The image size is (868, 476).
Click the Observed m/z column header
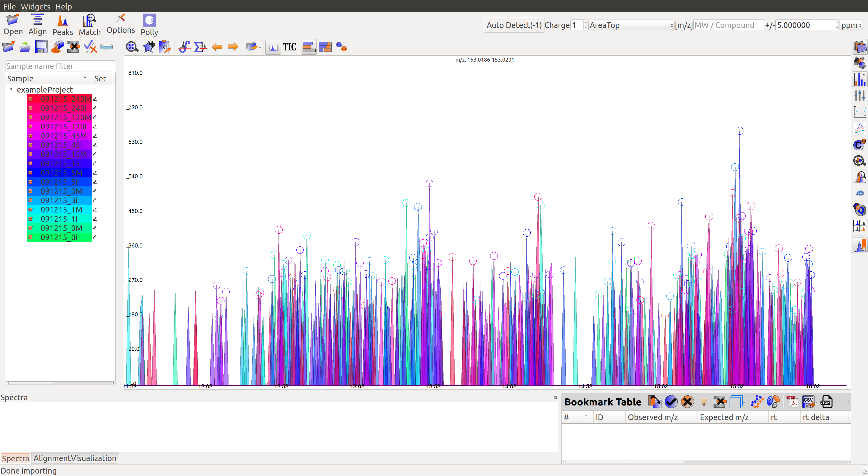click(661, 417)
